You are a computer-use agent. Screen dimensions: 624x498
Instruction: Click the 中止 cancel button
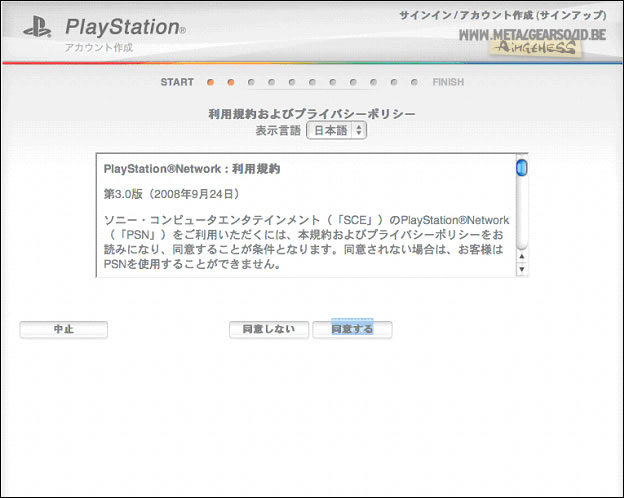(x=64, y=330)
